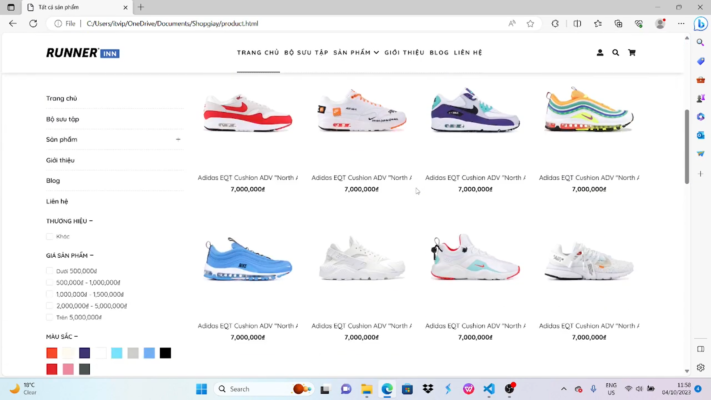Refresh the page using reload icon
The height and width of the screenshot is (400, 711).
click(33, 23)
